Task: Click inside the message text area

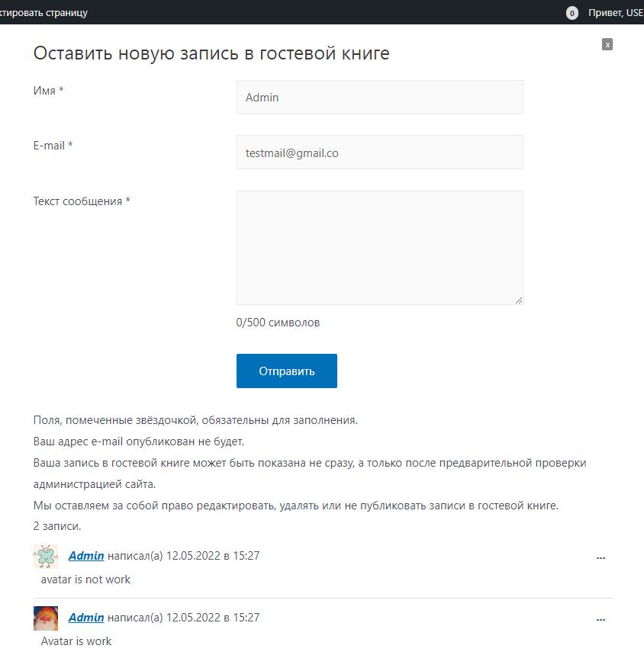Action: tap(379, 247)
